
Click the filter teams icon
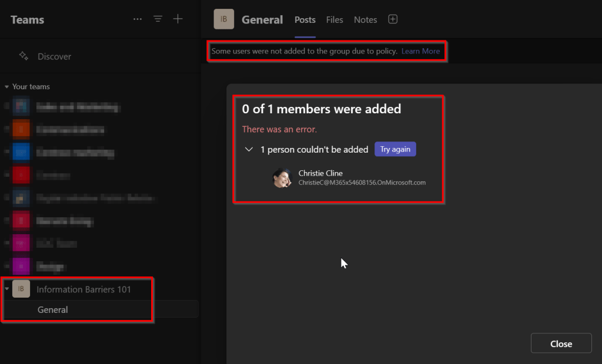tap(158, 19)
